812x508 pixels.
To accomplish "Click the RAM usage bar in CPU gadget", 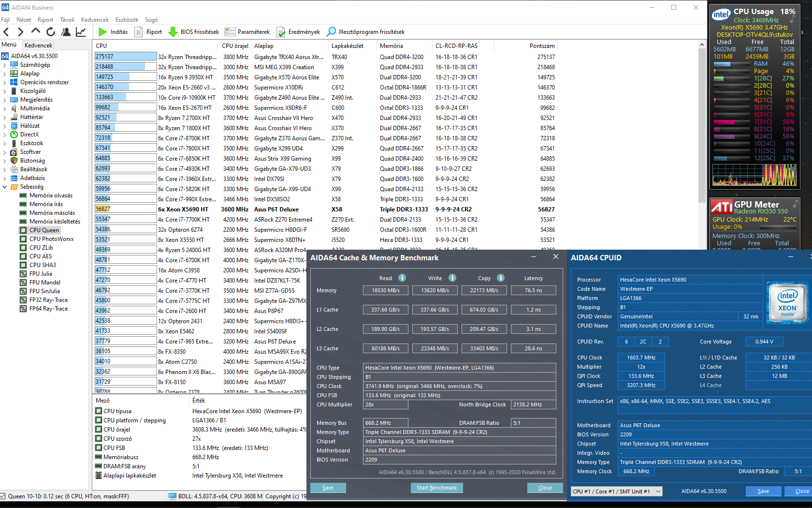I will coord(732,64).
